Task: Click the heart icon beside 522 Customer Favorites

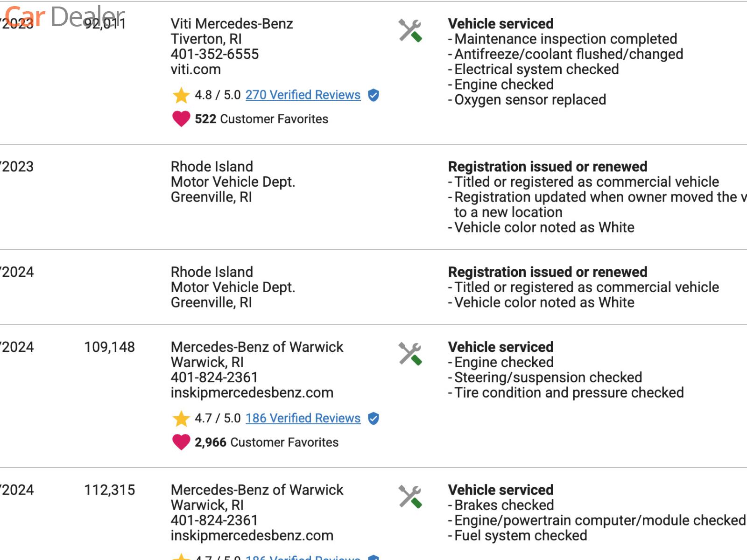Action: 181,119
